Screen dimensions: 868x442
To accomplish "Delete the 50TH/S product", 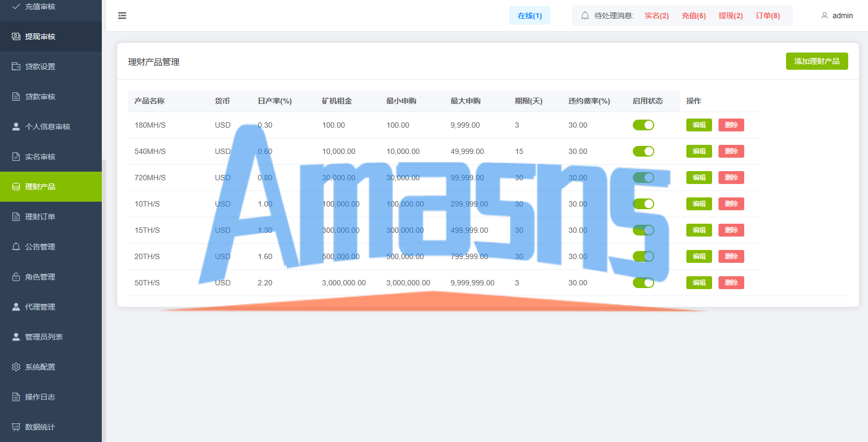I will (731, 283).
